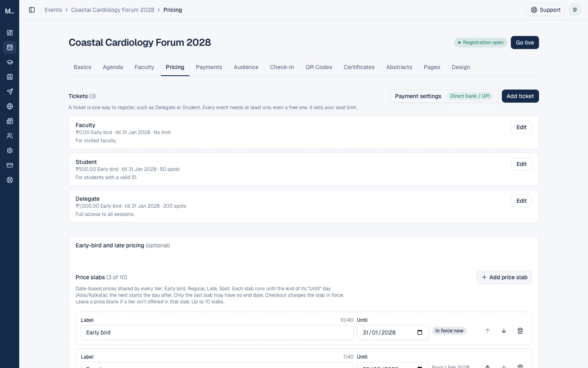Switch to the Basics tab
The width and height of the screenshot is (588, 368).
(x=82, y=67)
